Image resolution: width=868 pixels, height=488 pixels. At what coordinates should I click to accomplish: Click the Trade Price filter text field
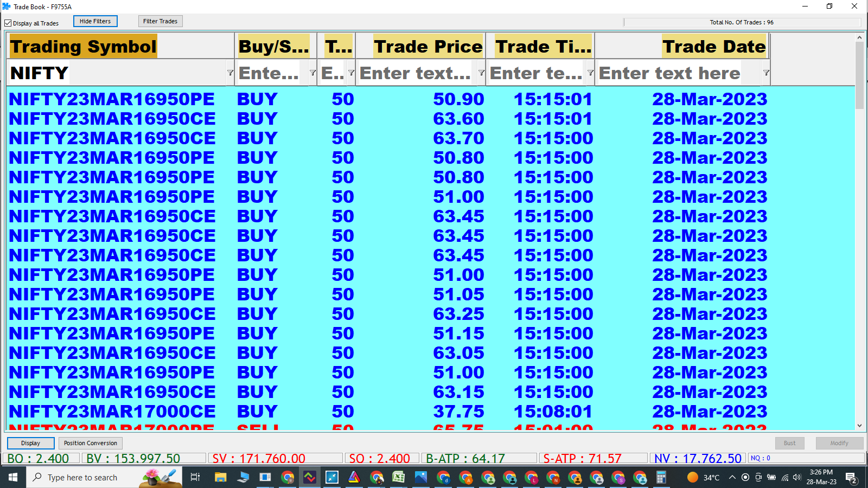point(416,73)
